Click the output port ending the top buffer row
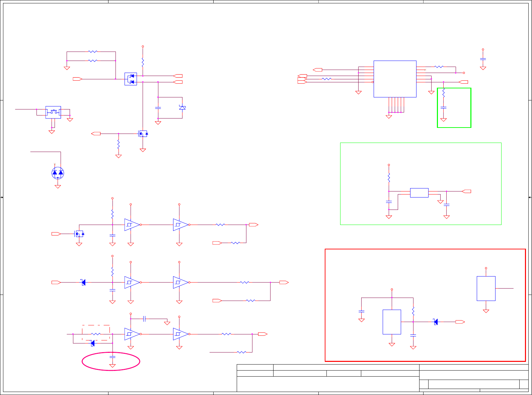The image size is (532, 395). [x=254, y=225]
